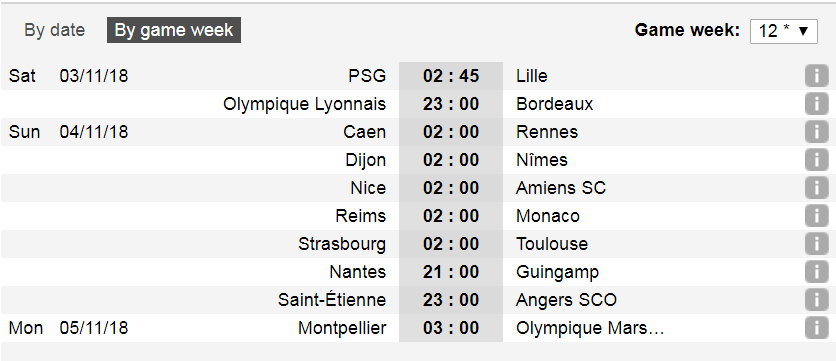The height and width of the screenshot is (361, 836).
Task: Select the By game week tab
Action: (174, 30)
